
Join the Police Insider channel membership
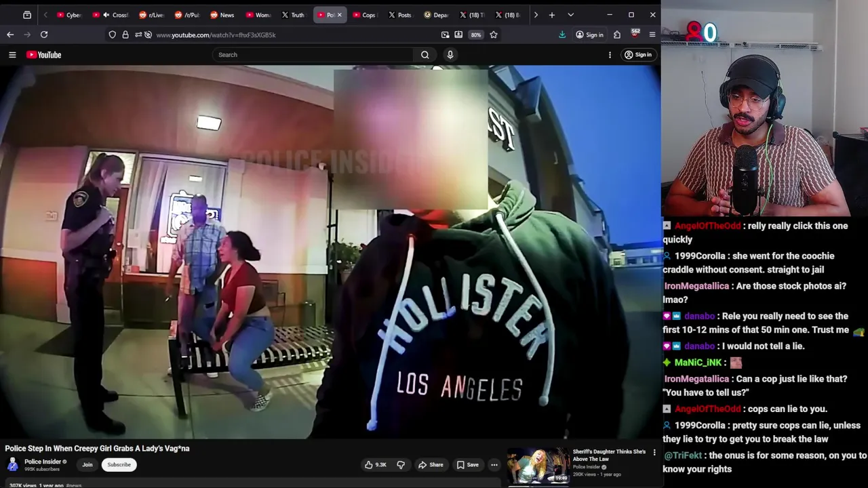click(87, 464)
